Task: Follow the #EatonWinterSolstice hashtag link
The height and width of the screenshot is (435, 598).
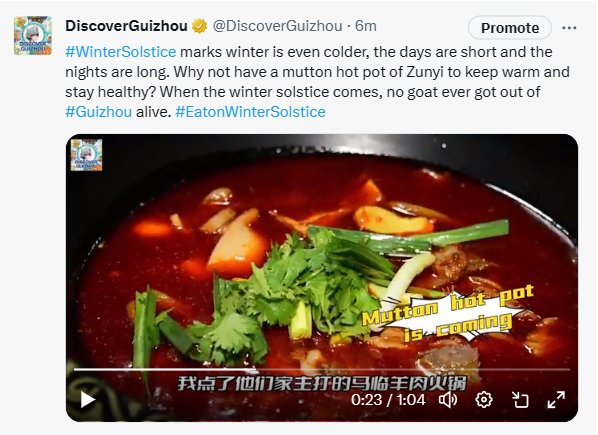Action: coord(250,112)
